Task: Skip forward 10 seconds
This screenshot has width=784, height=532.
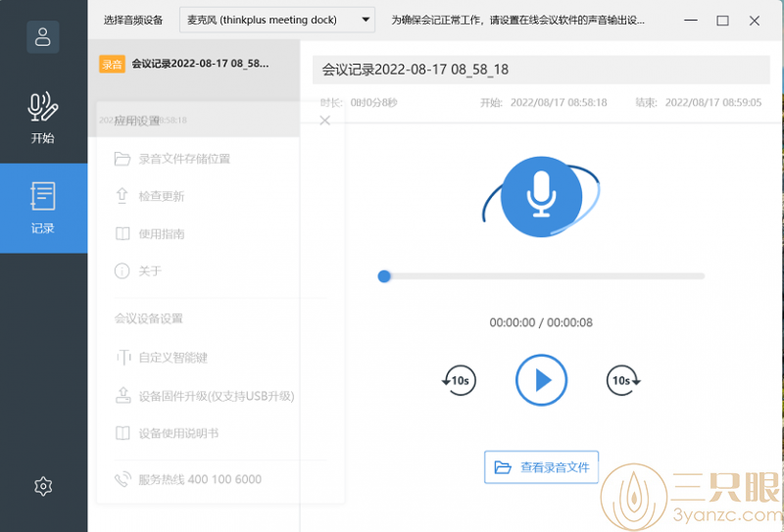Action: (623, 380)
